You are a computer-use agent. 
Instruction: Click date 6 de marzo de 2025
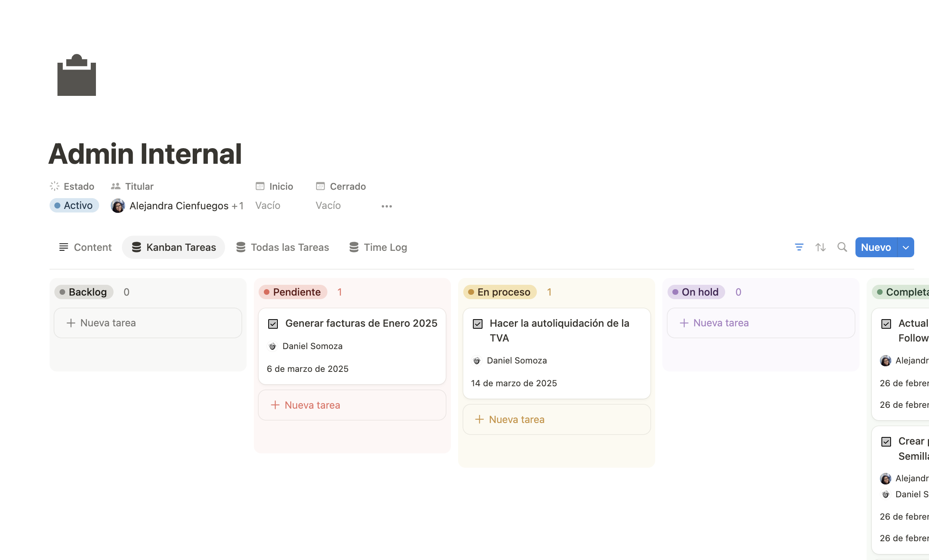(307, 369)
